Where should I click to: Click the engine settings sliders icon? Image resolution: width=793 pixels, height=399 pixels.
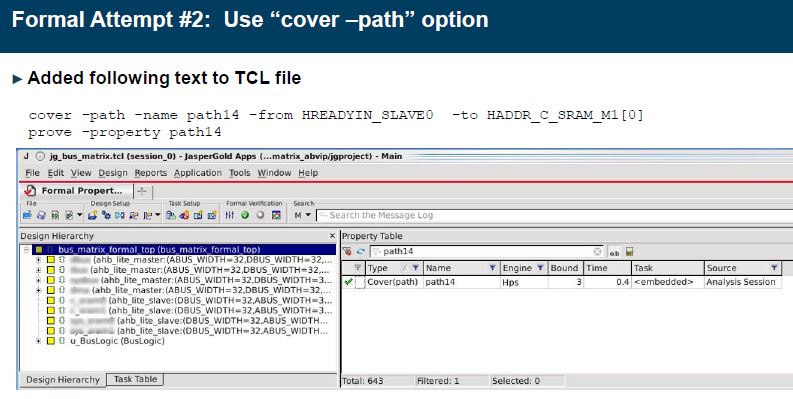(x=230, y=215)
